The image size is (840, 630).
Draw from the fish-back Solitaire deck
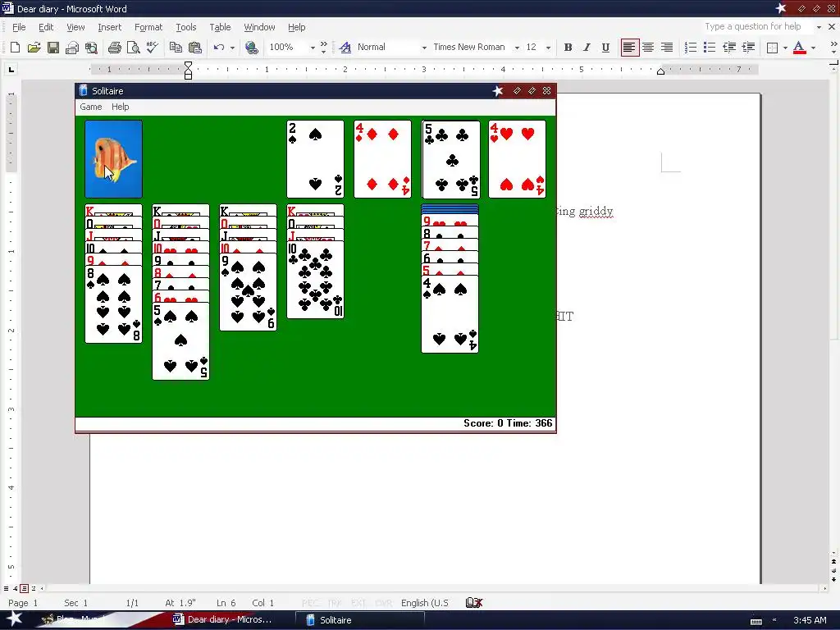click(113, 159)
